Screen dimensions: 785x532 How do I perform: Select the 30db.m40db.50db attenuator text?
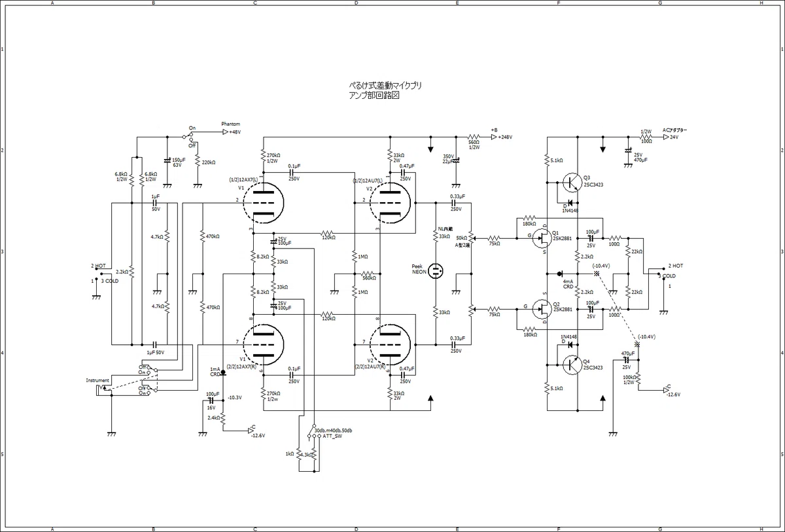[x=333, y=430]
